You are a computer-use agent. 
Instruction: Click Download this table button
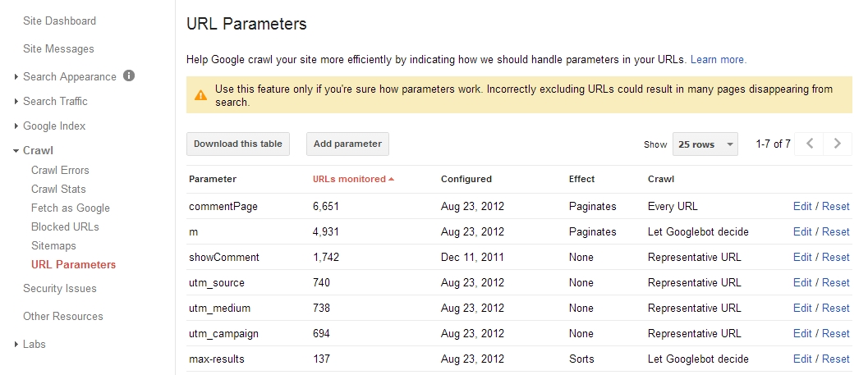(238, 144)
